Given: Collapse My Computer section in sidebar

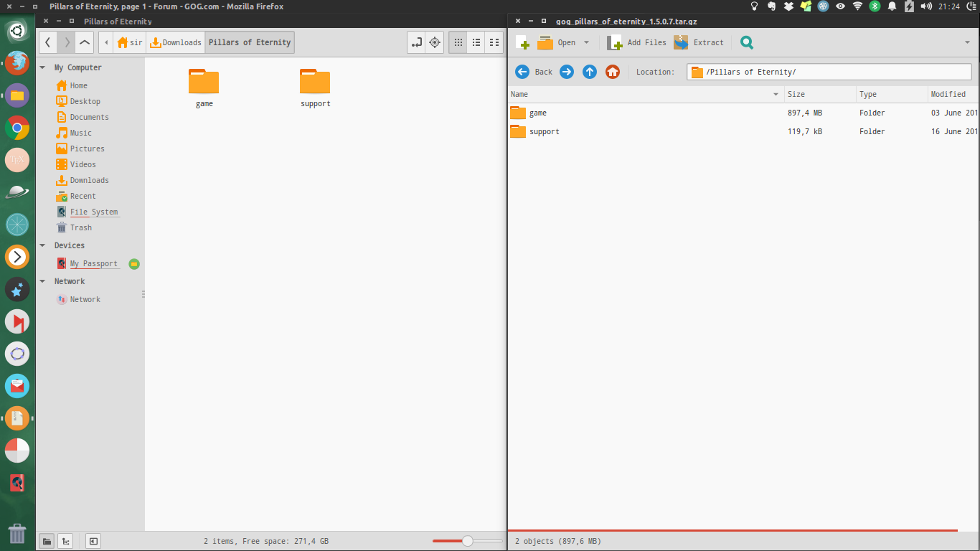Looking at the screenshot, I should (43, 67).
